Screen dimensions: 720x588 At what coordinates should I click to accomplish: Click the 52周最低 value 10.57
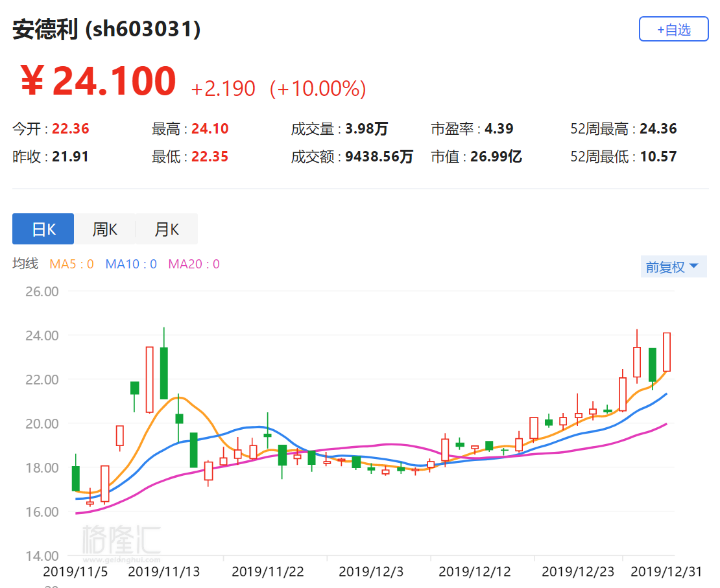[x=658, y=156]
